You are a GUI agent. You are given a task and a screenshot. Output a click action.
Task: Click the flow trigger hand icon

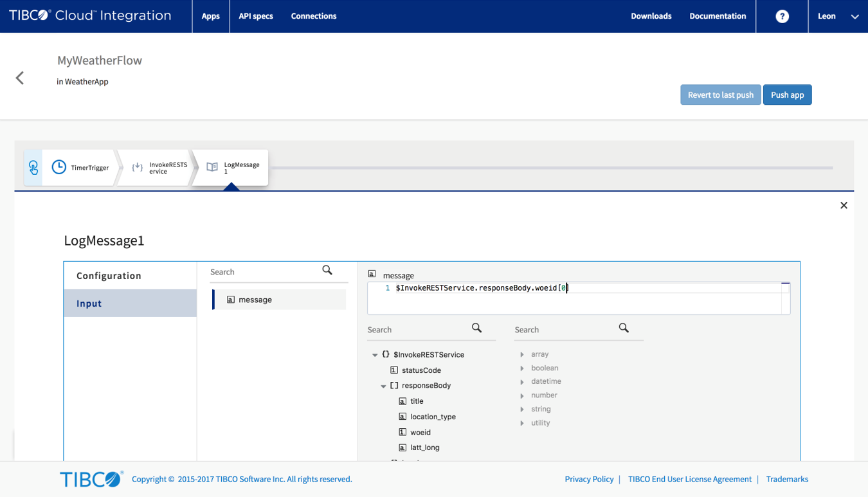pos(33,167)
